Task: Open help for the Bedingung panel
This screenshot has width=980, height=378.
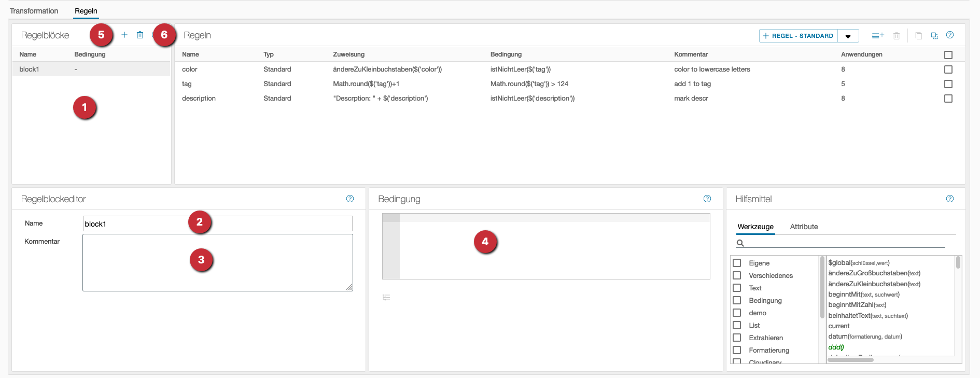Action: click(707, 199)
